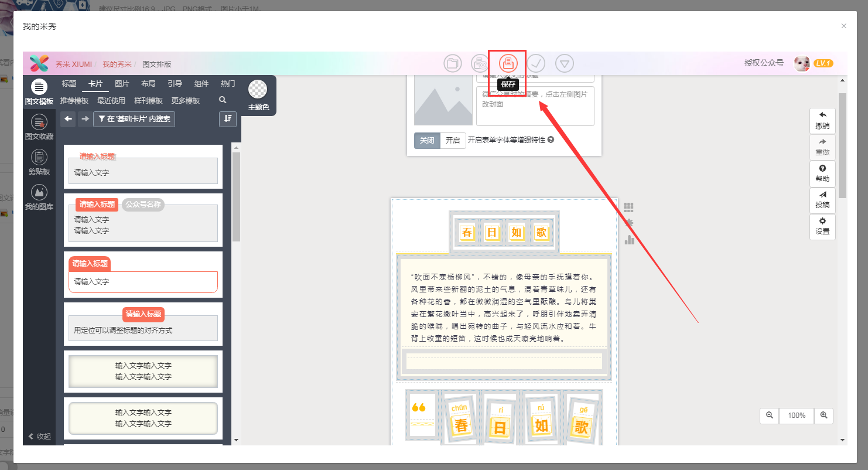This screenshot has height=470, width=868.
Task: Click the preview icon next to folder
Action: [x=480, y=63]
